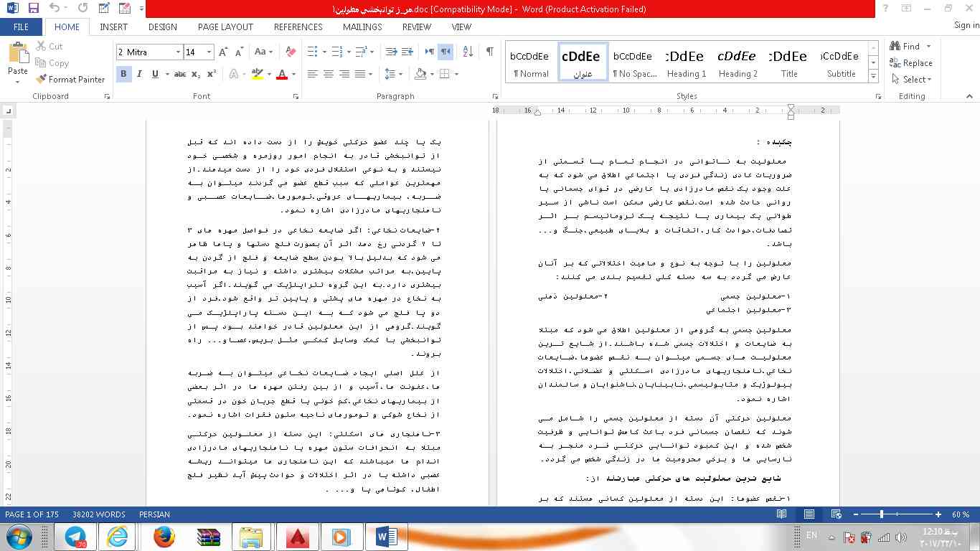Toggle Italic formatting

(138, 74)
